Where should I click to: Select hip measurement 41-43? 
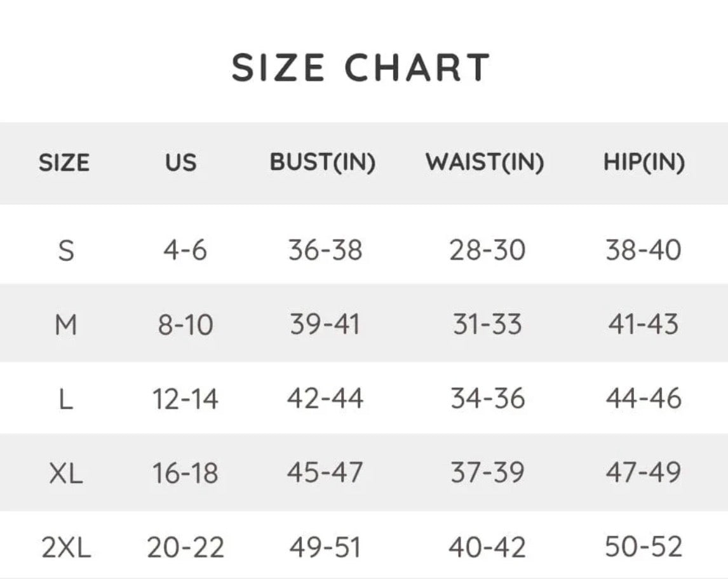click(x=643, y=324)
